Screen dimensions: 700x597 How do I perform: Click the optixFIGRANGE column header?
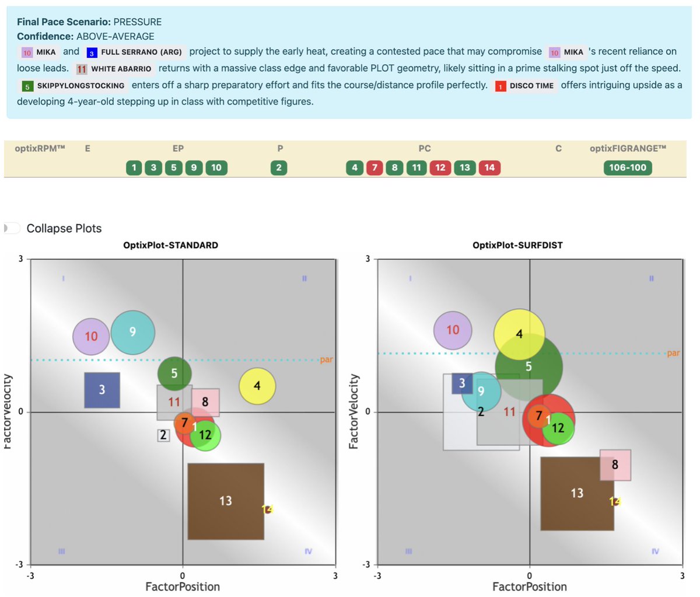628,148
